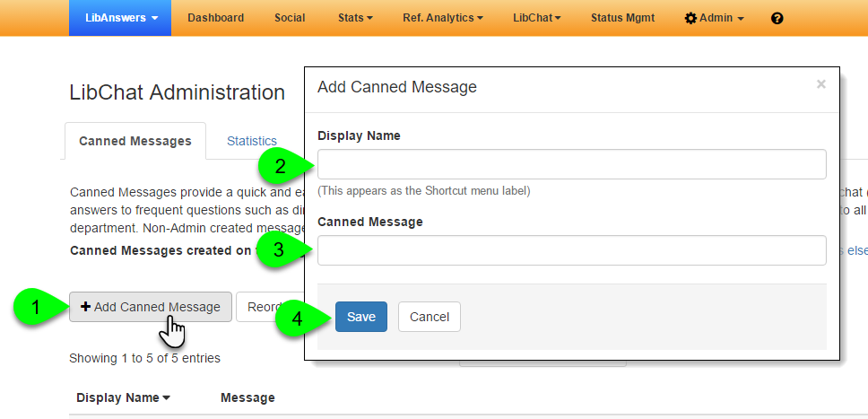Expand the LibChat menu
This screenshot has height=419, width=868.
pyautogui.click(x=537, y=18)
